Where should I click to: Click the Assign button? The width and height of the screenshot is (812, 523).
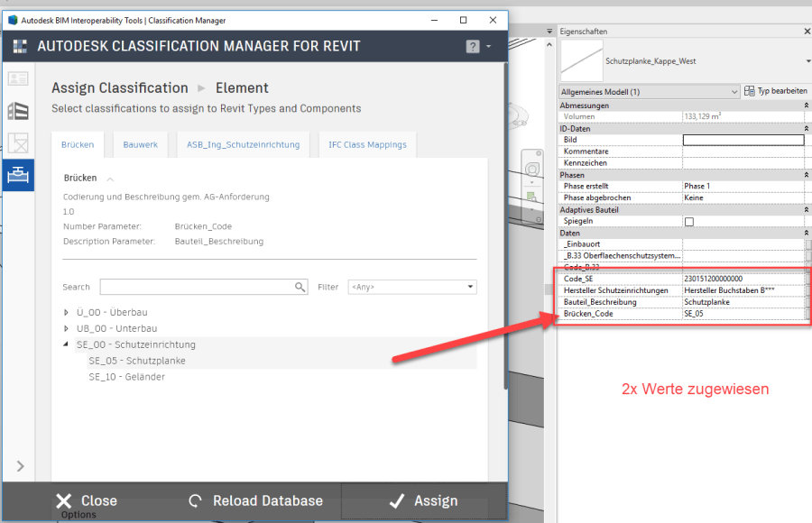coord(424,500)
